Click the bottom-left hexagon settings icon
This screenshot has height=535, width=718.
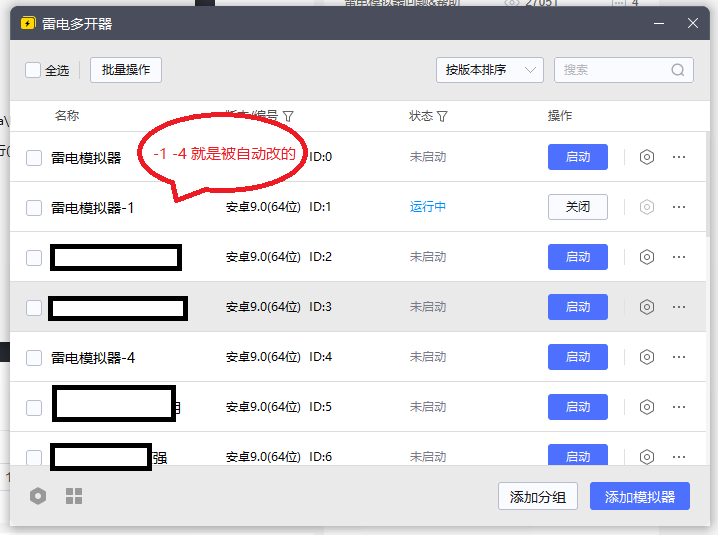coord(38,496)
